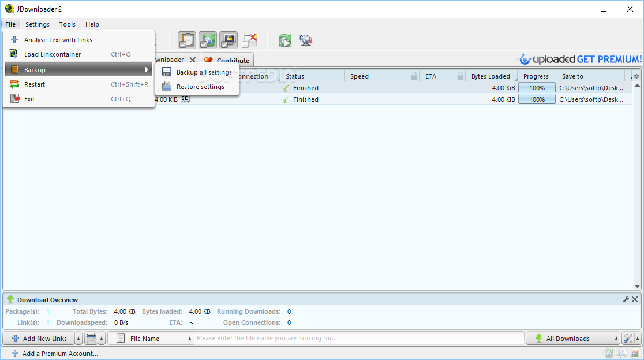Screen dimensions: 644x360
Task: Click the plus icon beside Analyse Text with Links
Action: pos(14,40)
